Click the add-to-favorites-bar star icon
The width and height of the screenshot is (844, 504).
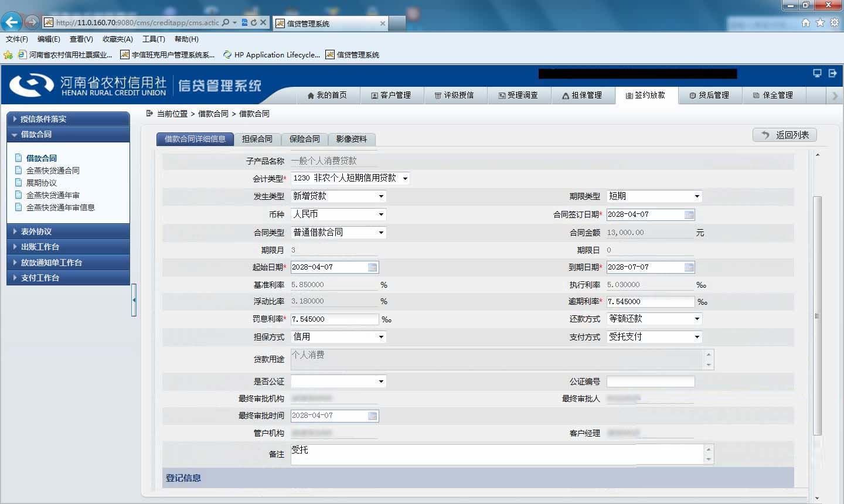pos(8,55)
